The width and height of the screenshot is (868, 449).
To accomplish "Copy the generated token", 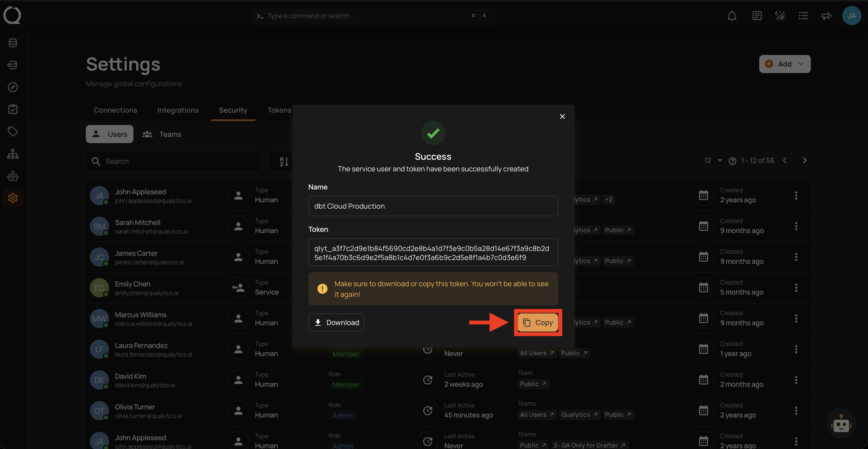I will 538,323.
